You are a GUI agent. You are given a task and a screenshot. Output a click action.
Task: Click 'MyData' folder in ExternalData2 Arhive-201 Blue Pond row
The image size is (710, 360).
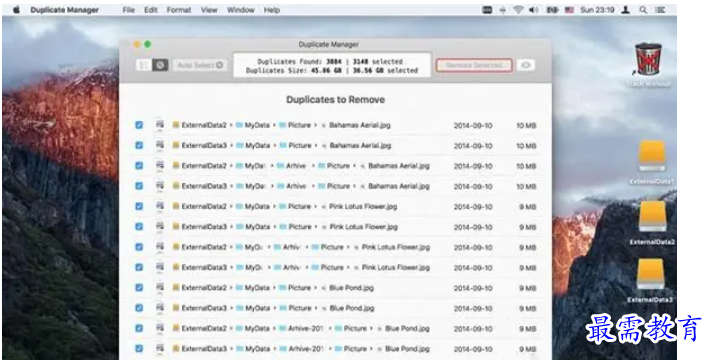(x=257, y=328)
